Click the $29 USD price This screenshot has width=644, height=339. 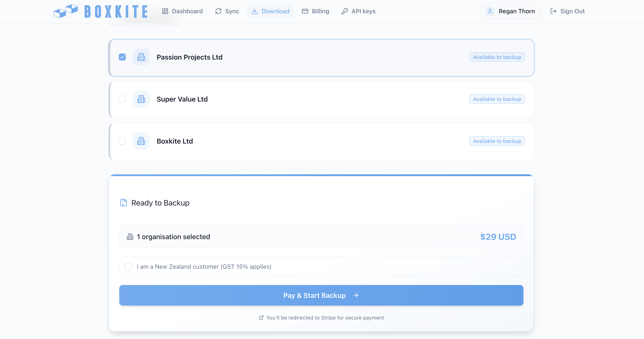498,237
